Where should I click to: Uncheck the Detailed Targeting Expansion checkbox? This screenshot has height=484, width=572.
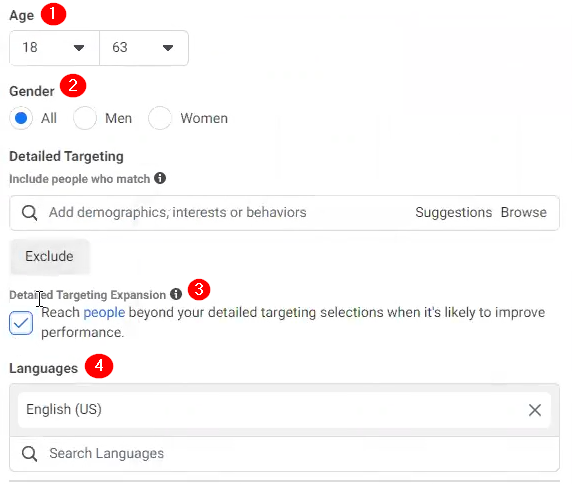[21, 323]
